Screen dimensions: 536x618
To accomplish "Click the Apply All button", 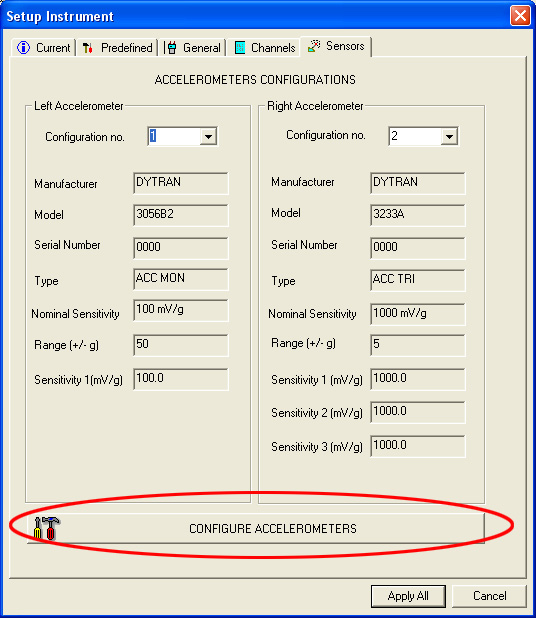I will tap(408, 596).
